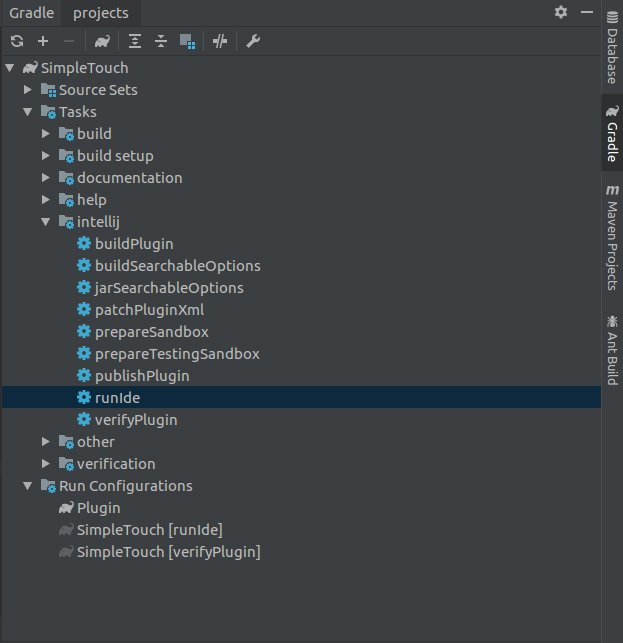Viewport: 623px width, 643px height.
Task: Click the Plugin run configuration elephant icon
Action: click(66, 508)
